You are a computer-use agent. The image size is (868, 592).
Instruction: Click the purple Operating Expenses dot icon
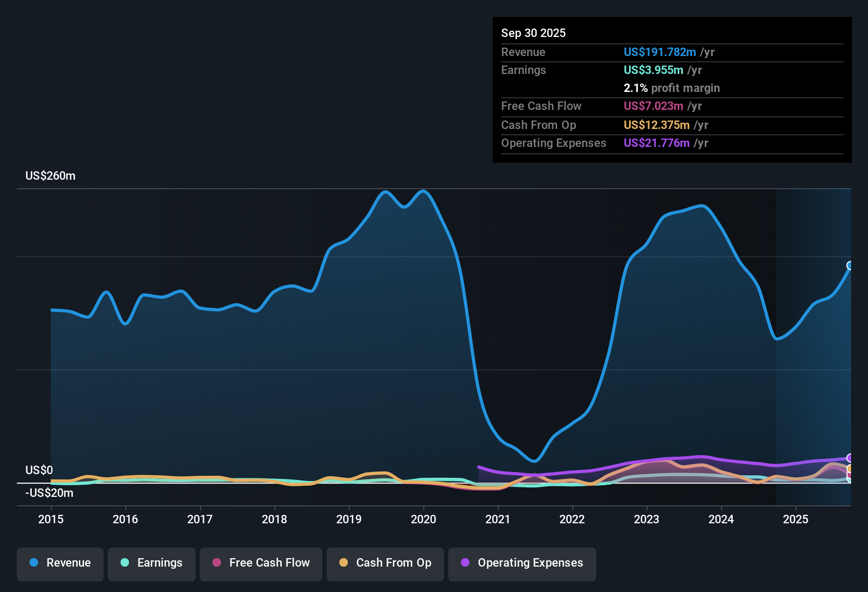(464, 563)
